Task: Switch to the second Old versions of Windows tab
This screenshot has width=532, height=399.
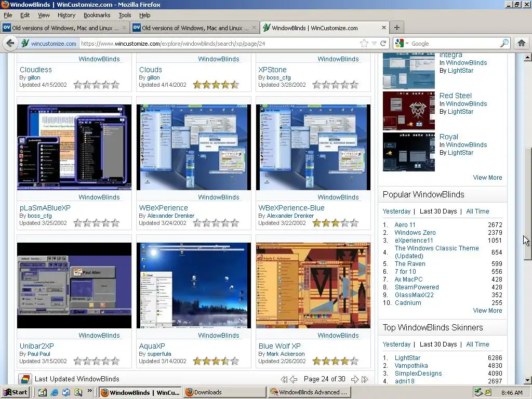Action: click(195, 28)
